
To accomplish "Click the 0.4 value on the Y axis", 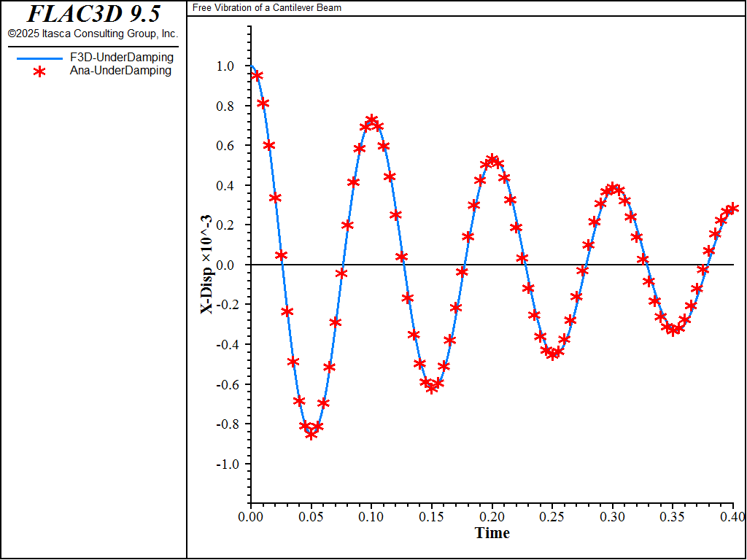I will point(225,185).
